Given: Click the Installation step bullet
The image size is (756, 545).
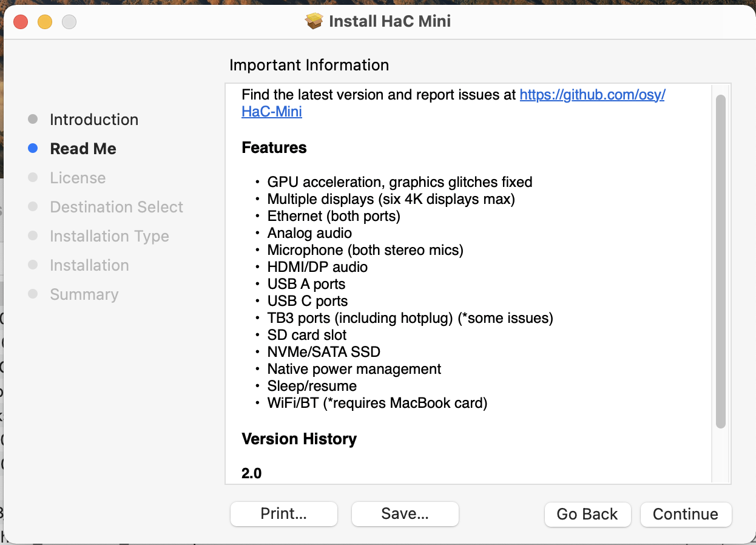Looking at the screenshot, I should point(33,265).
